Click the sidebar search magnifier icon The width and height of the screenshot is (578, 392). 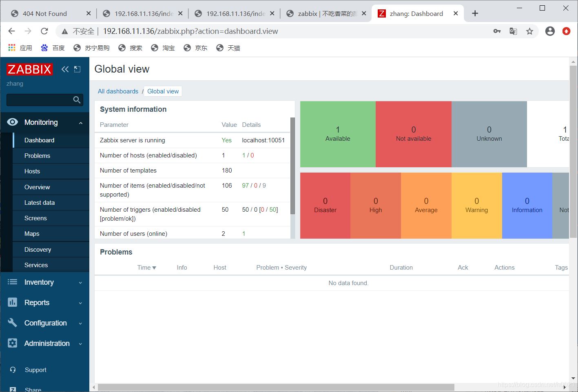(77, 100)
